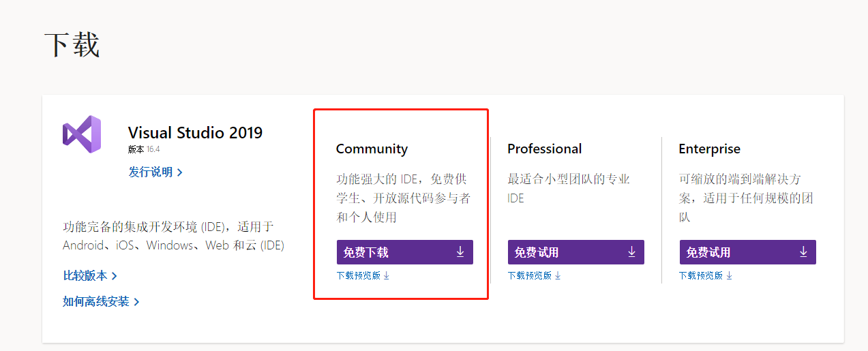Click download arrow icon in Enterprise 免费试用 button

pos(803,252)
